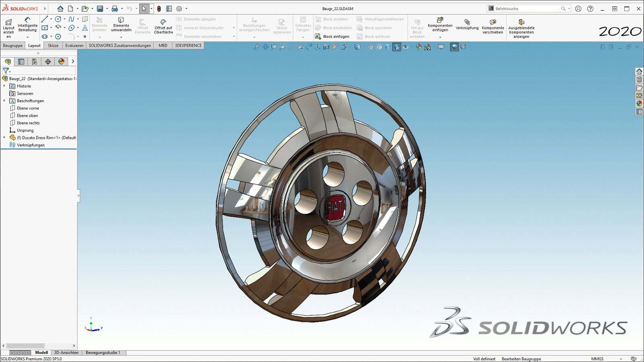Screen dimensions: 644x362
Task: Expand the Ducato Dress Rim component node
Action: tap(4, 138)
